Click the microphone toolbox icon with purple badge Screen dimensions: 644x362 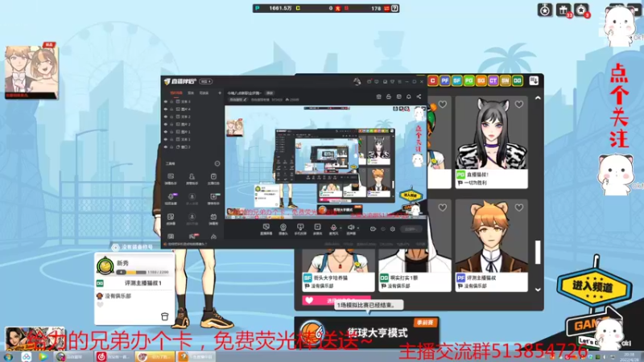click(x=171, y=196)
